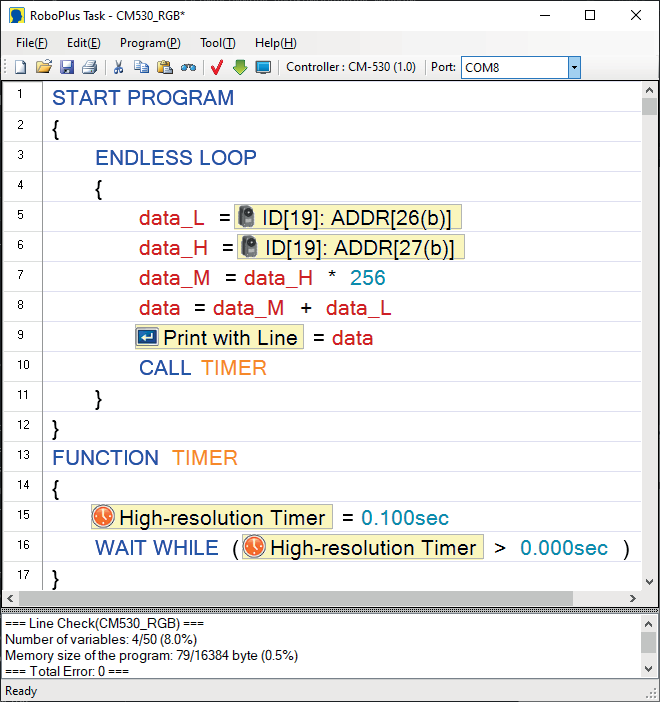The height and width of the screenshot is (702, 660).
Task: Click the 0.100sec timer value
Action: point(405,518)
